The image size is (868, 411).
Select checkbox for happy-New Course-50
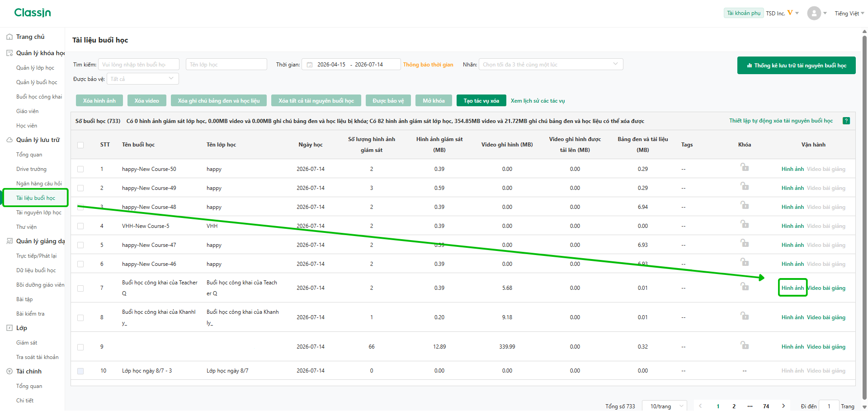click(x=80, y=169)
